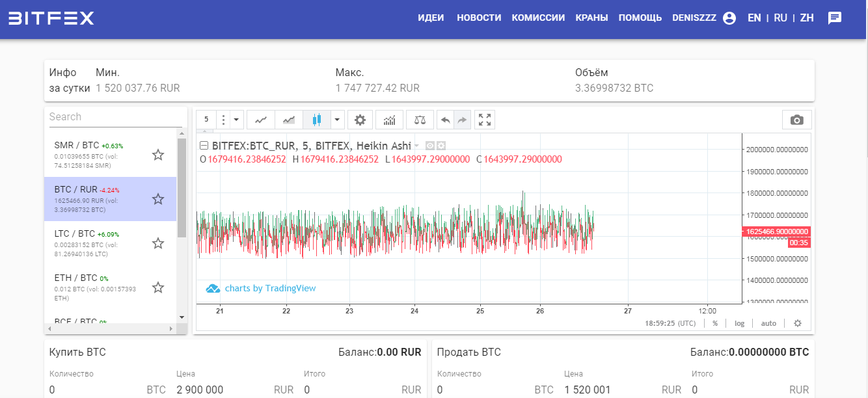Open the chat message icon in header
This screenshot has height=398, width=868.
tap(835, 18)
